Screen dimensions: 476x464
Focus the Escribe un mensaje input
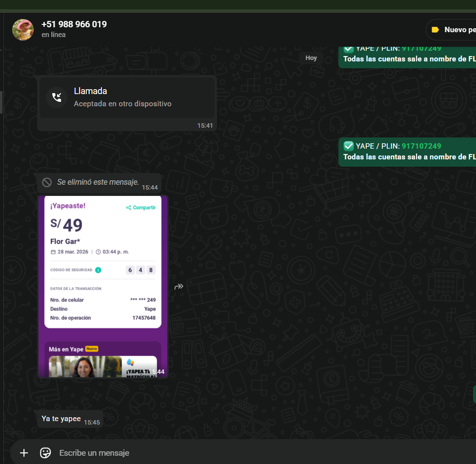point(244,453)
